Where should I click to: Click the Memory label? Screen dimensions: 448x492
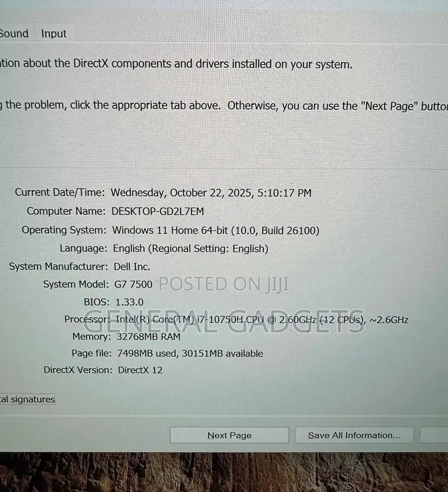91,336
